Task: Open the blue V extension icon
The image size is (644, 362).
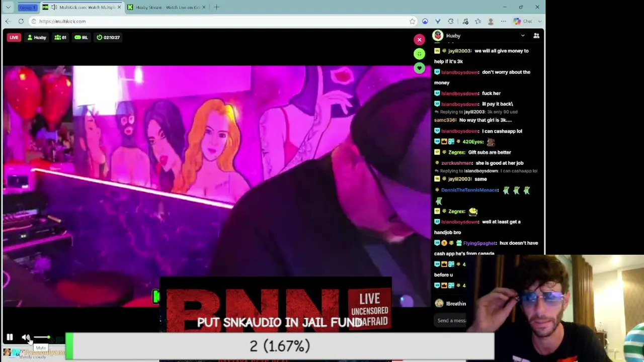Action: tap(438, 21)
